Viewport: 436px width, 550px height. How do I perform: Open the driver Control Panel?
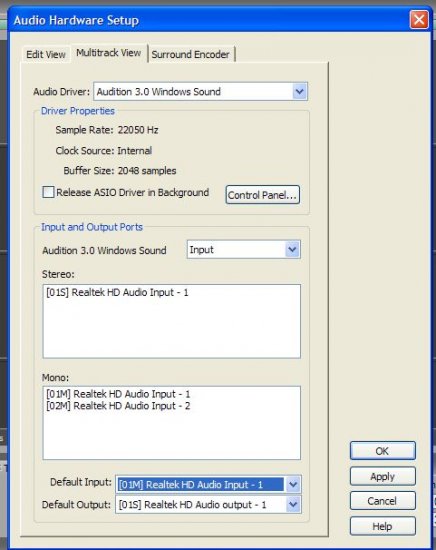click(262, 195)
